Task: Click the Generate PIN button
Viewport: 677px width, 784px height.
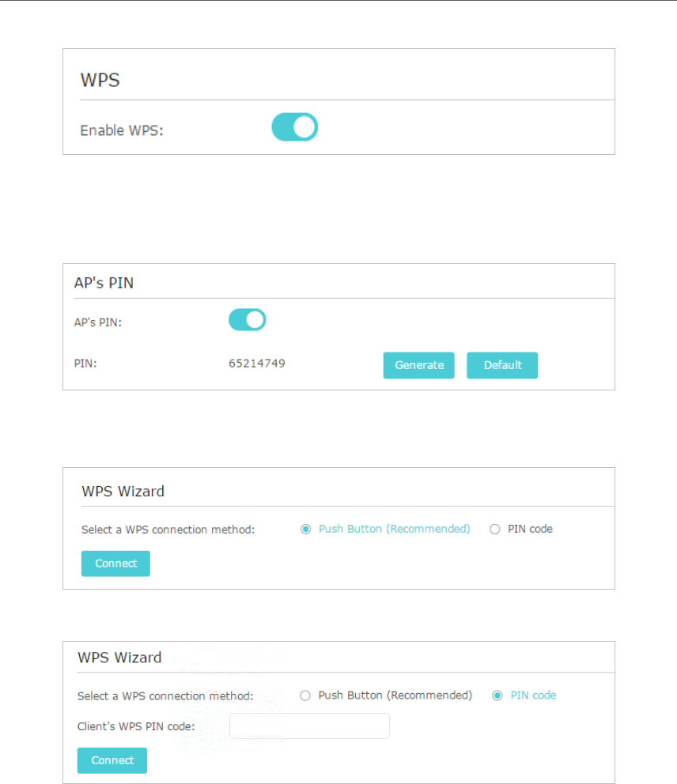Action: pos(418,365)
